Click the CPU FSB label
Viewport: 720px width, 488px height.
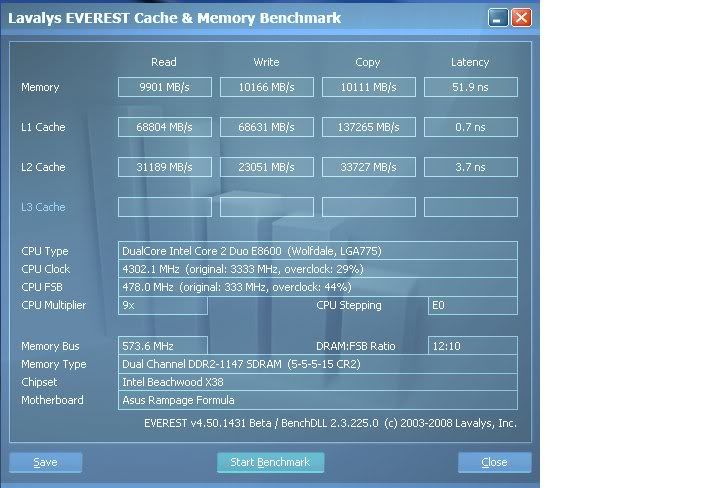pos(42,287)
